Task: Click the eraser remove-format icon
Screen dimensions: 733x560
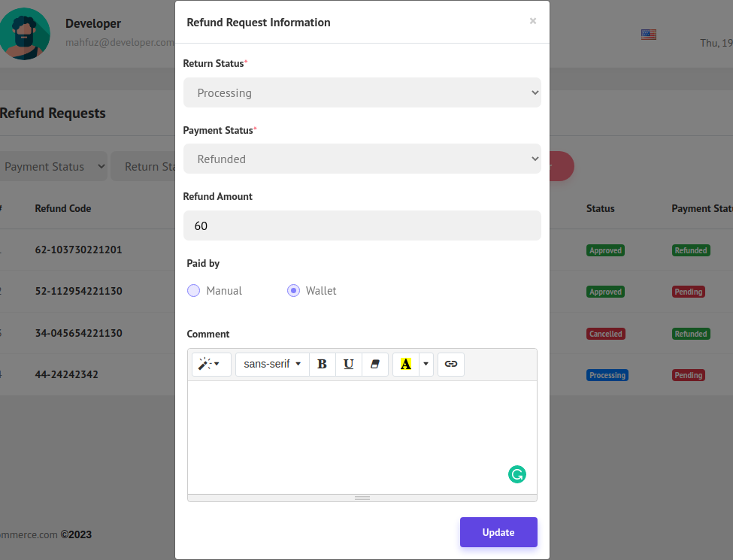Action: click(x=375, y=365)
